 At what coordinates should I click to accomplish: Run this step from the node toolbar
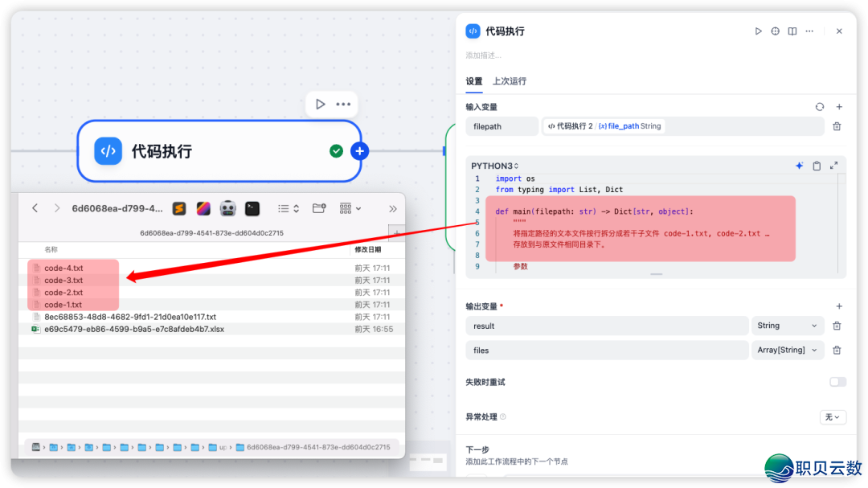pyautogui.click(x=320, y=105)
